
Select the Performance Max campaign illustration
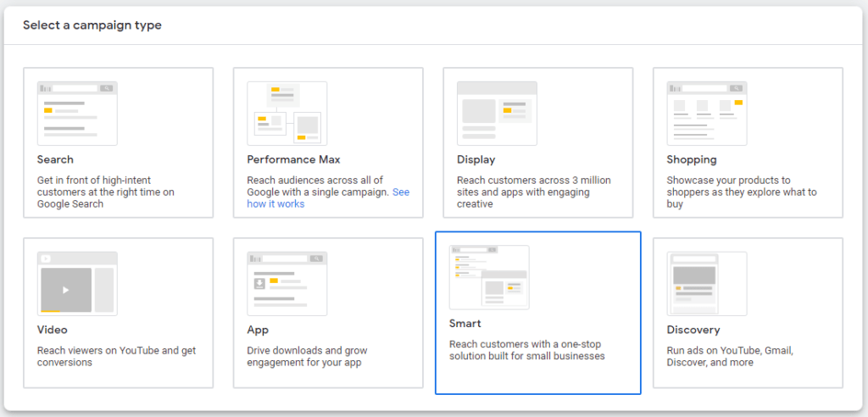pyautogui.click(x=287, y=114)
